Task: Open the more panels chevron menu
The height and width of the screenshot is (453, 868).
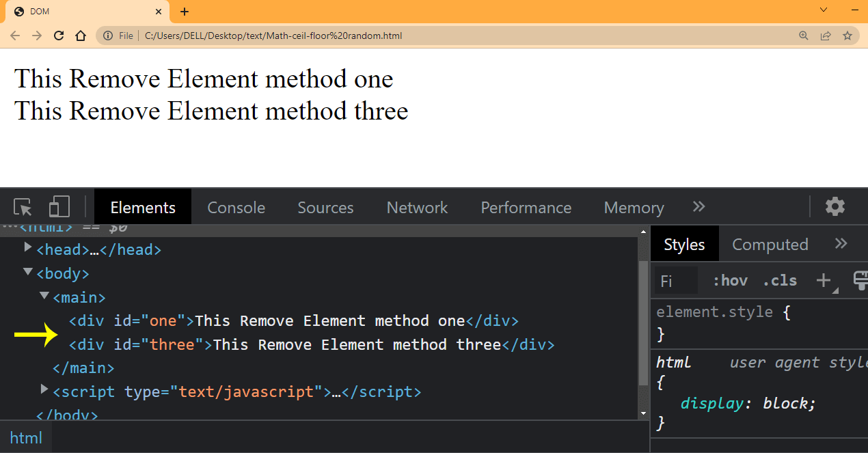Action: 699,206
